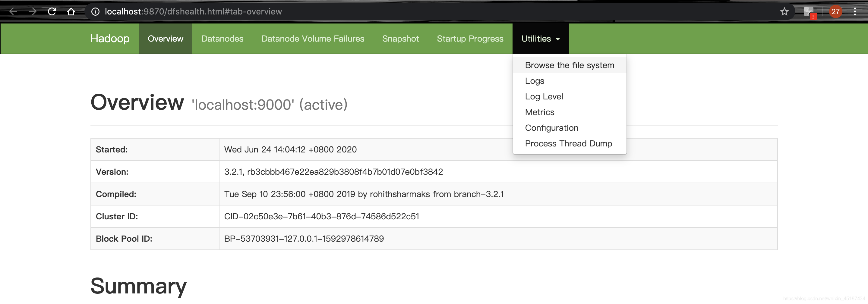View site info icon in address bar
Image resolution: width=868 pixels, height=304 pixels.
coord(95,12)
